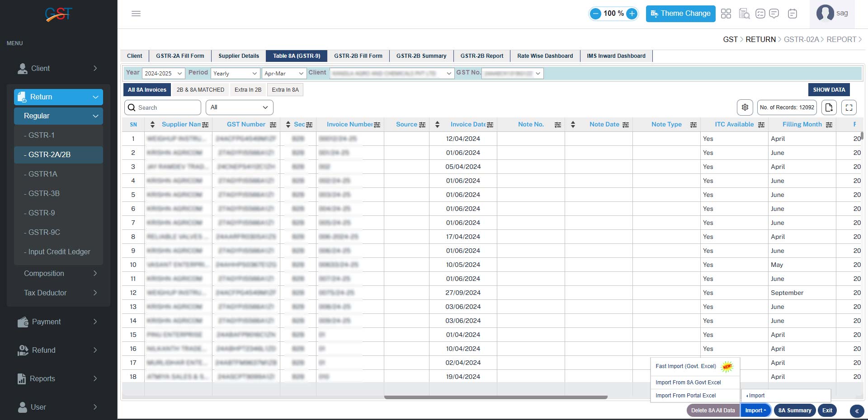Switch to the GSTR-2B Summary tab

click(421, 56)
